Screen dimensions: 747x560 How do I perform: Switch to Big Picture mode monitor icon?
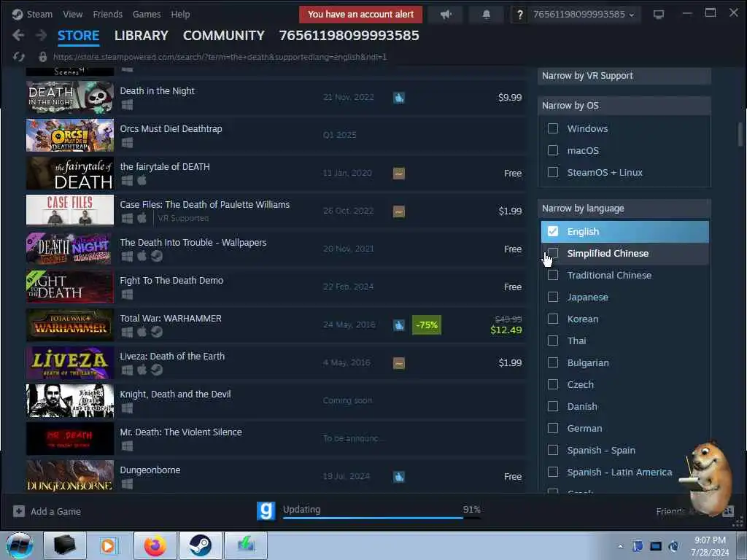tap(659, 15)
